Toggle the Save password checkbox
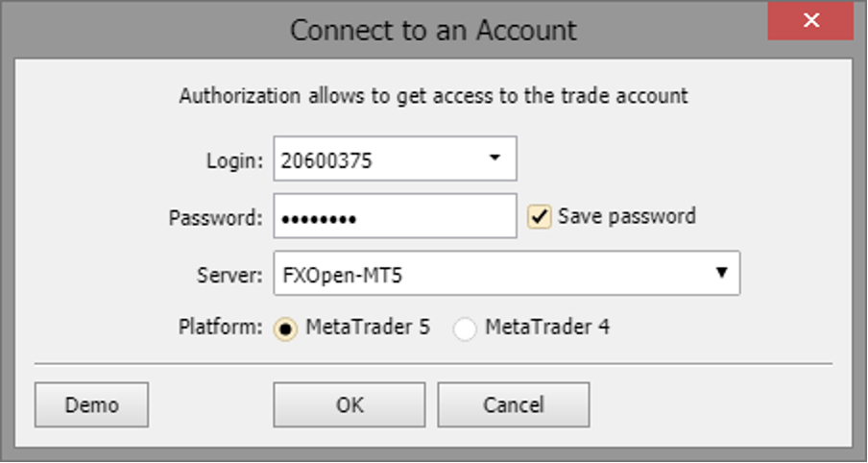This screenshot has width=868, height=463. tap(539, 216)
